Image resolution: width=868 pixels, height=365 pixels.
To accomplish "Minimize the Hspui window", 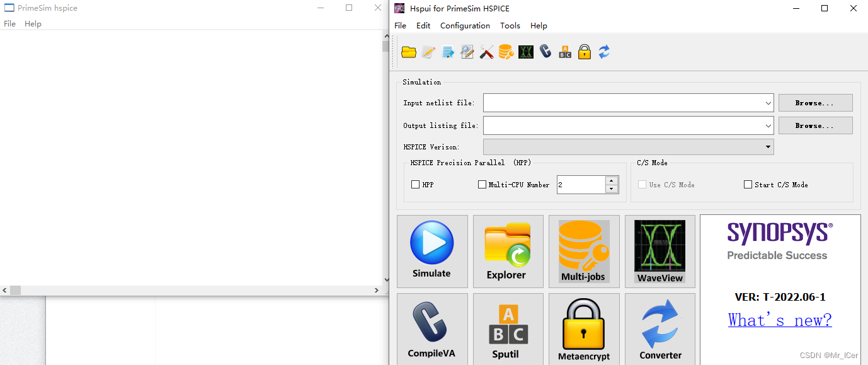I will click(796, 8).
